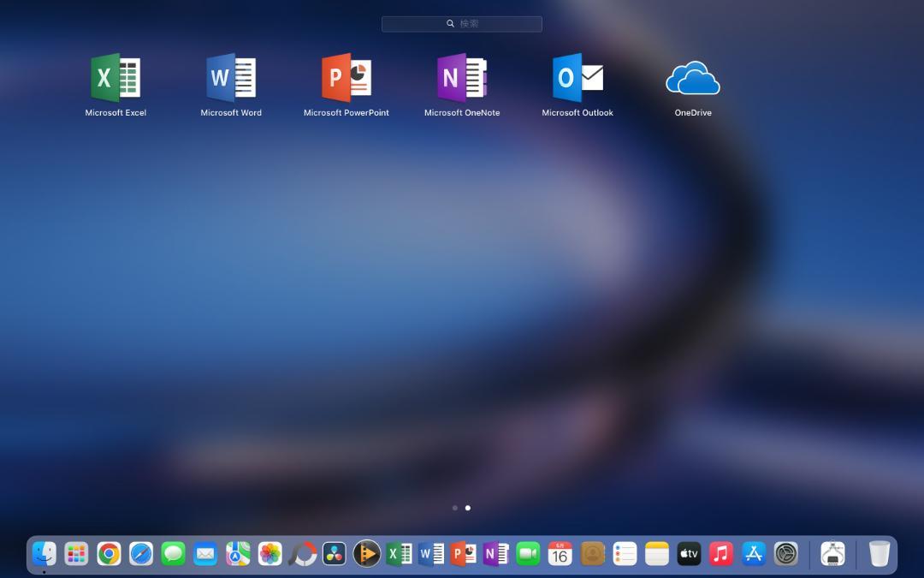This screenshot has width=924, height=578.
Task: Click the "OneDrive" label text
Action: [x=693, y=113]
